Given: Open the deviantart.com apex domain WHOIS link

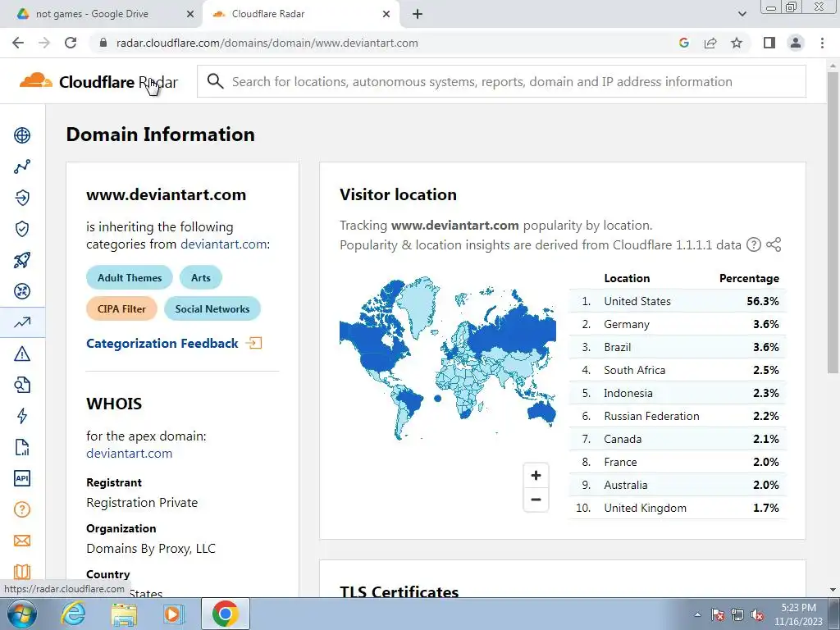Looking at the screenshot, I should (x=129, y=453).
